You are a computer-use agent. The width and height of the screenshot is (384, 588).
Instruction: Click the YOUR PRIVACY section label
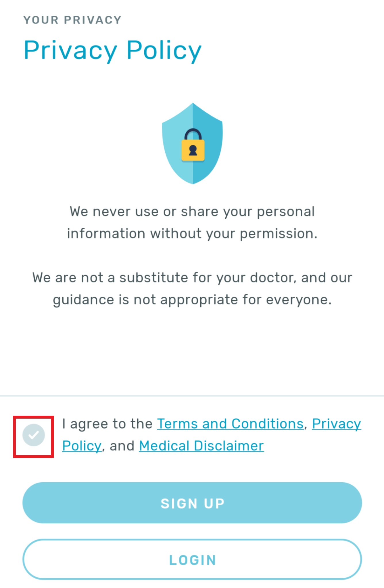point(72,20)
